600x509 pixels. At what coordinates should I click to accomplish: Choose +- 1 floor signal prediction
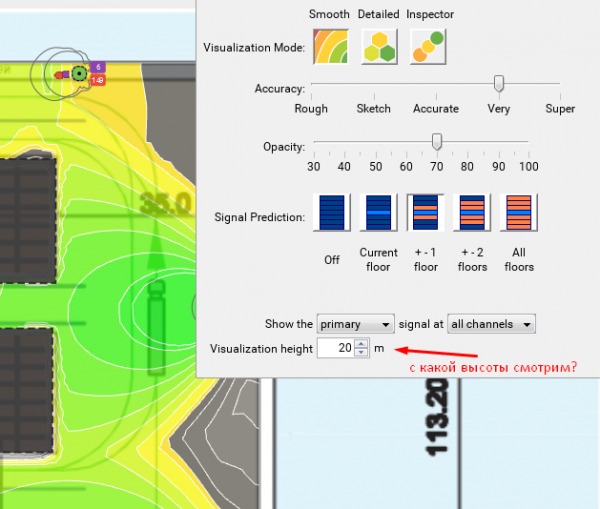tap(425, 213)
